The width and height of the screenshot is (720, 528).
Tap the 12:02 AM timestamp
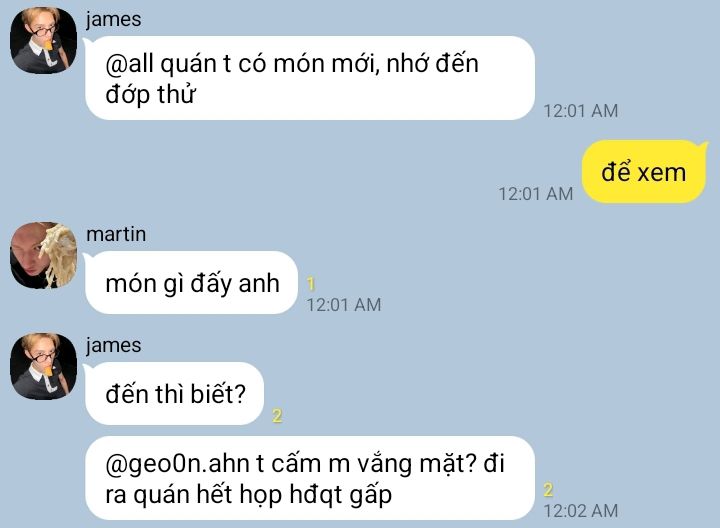click(x=581, y=511)
